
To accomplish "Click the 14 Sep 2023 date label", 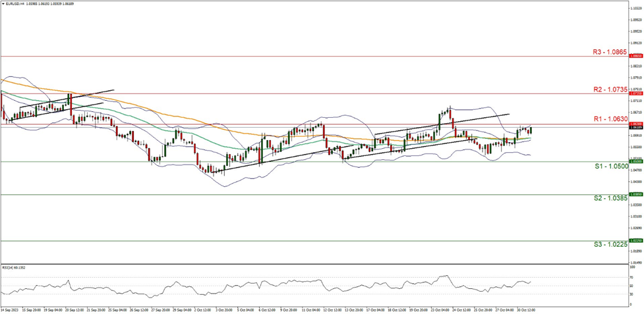I will [x=11, y=309].
